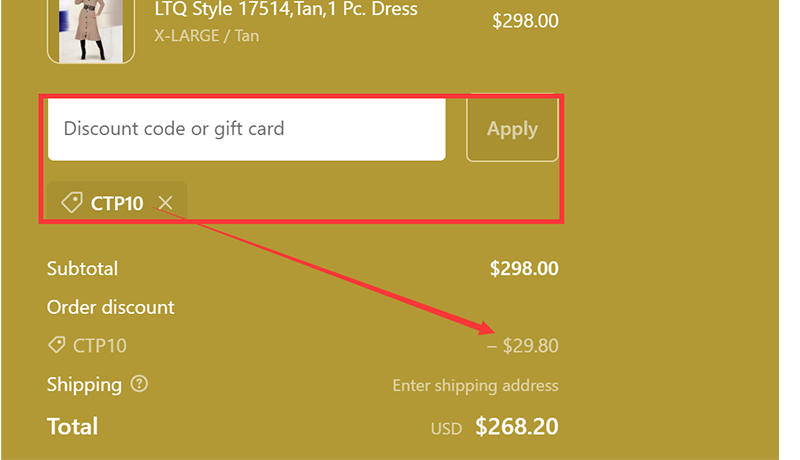Screen dimensions: 800x460
Task: Focus the Discount code or gift card field
Action: point(246,128)
